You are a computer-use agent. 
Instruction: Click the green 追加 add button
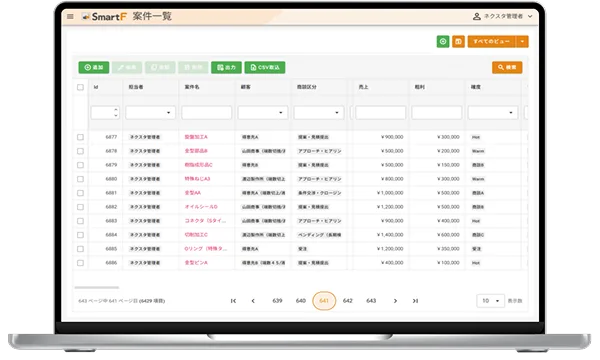[x=94, y=67]
